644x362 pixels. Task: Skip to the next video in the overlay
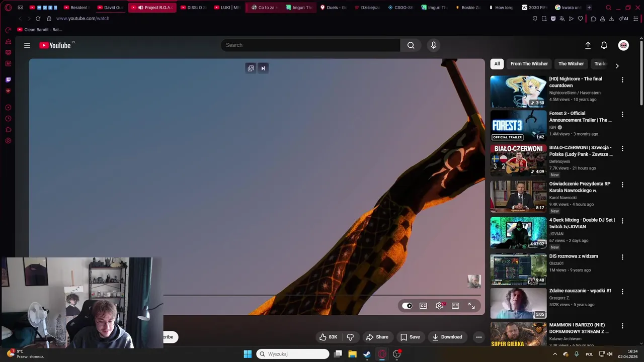pyautogui.click(x=263, y=68)
